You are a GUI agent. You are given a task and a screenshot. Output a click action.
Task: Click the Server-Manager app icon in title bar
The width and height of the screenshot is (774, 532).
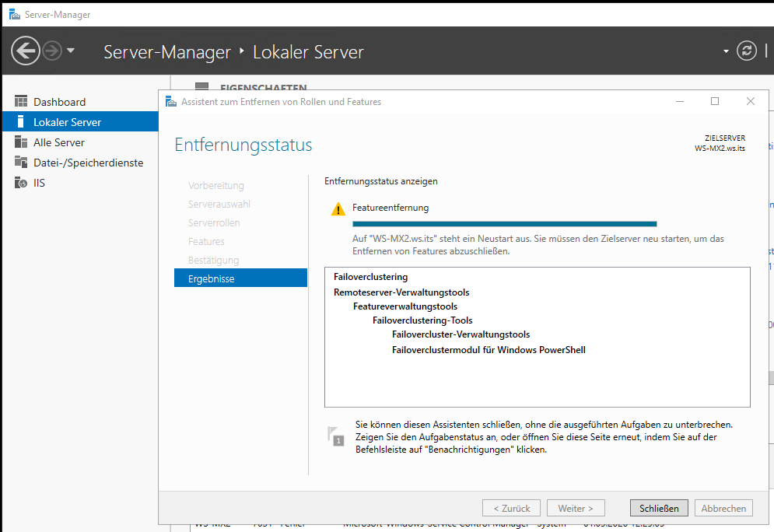[15, 14]
